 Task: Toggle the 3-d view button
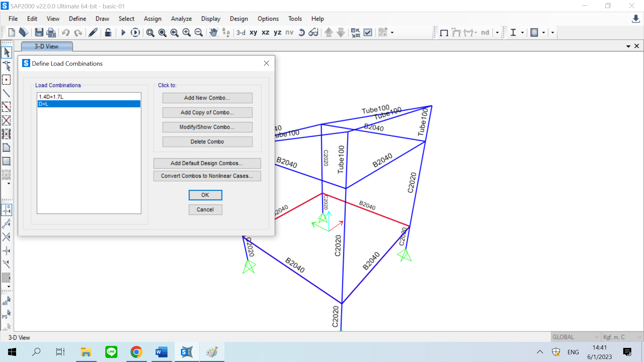240,33
